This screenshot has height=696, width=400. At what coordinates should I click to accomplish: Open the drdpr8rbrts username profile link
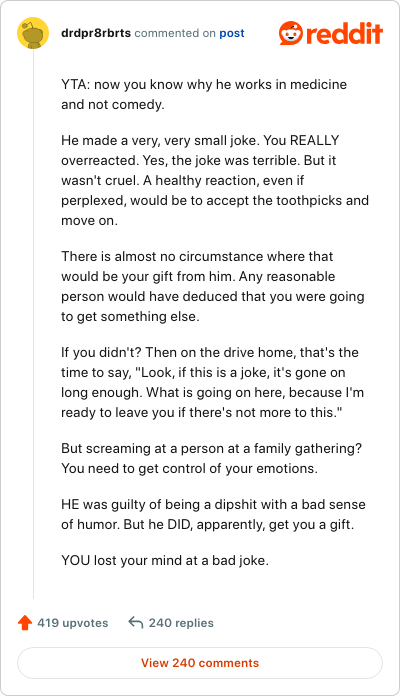(96, 33)
